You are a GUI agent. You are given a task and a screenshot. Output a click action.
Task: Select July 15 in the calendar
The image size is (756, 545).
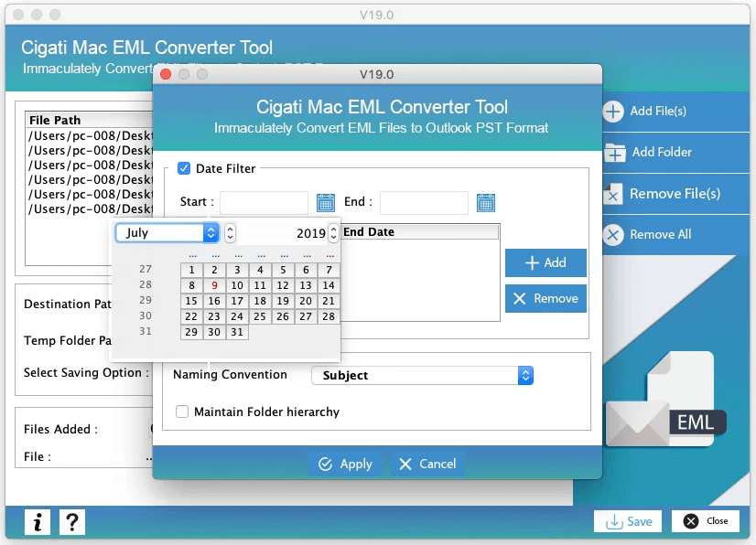tap(192, 301)
